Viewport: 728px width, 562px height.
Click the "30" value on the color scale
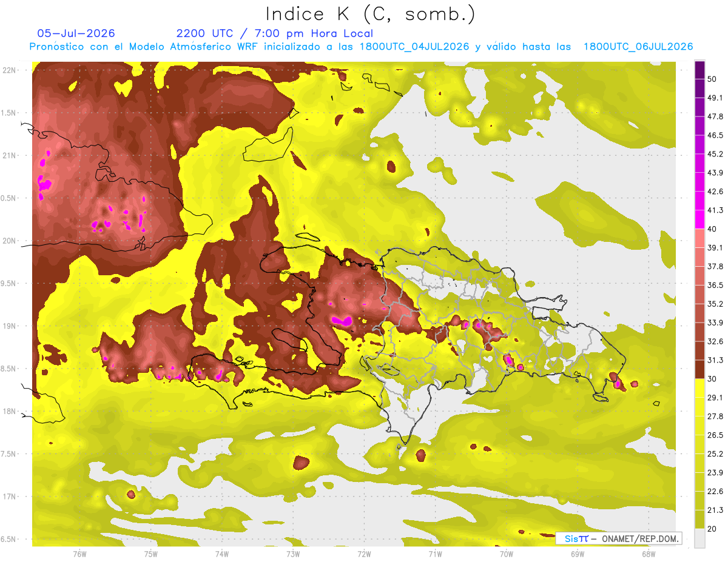[x=713, y=379]
